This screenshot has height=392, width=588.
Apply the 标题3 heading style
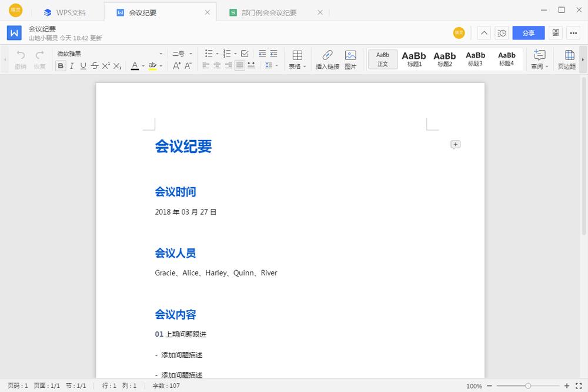(476, 59)
